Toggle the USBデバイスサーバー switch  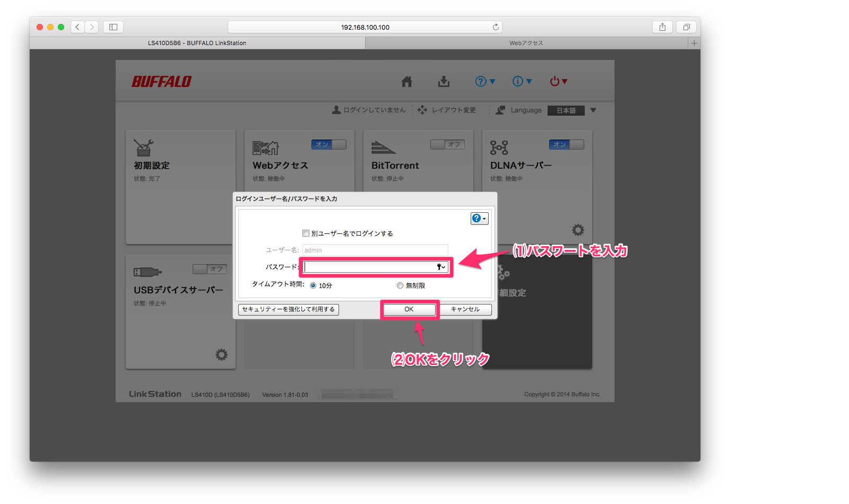210,269
